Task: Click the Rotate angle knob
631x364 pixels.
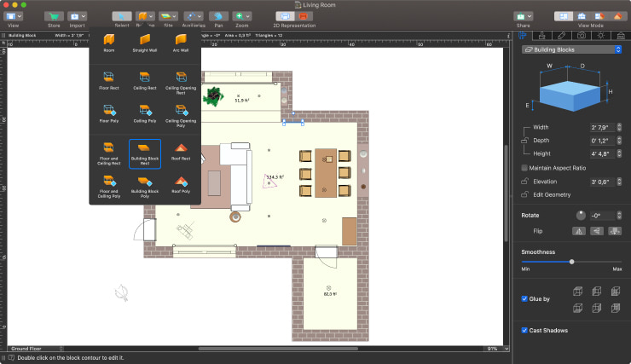Action: point(581,215)
